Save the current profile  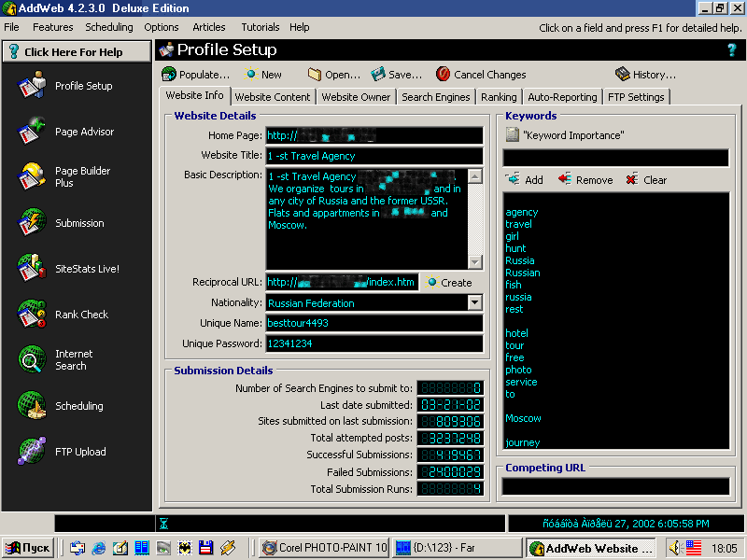pyautogui.click(x=396, y=75)
